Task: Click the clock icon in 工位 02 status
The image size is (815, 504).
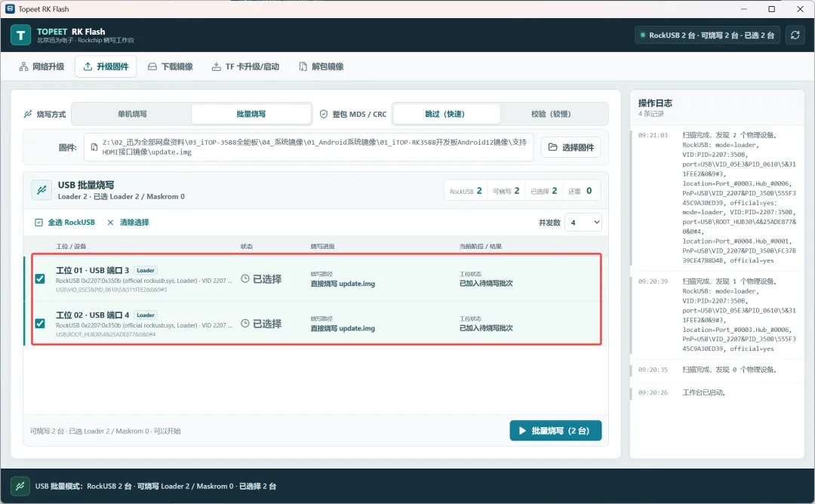Action: pos(245,323)
